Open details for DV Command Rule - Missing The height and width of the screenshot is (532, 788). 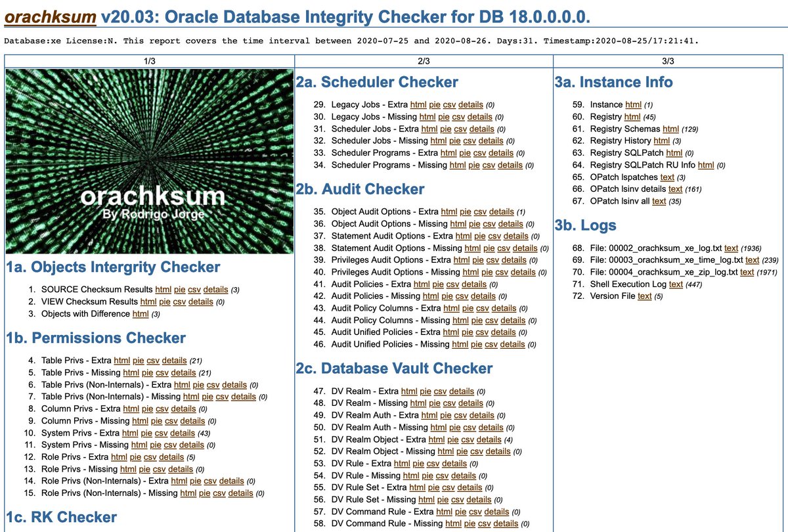click(x=506, y=523)
